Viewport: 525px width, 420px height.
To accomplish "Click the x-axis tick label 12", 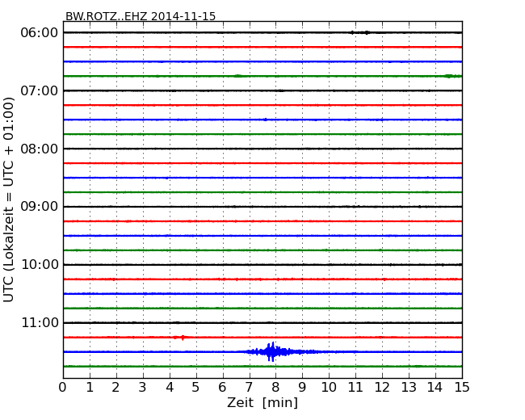I will (382, 388).
